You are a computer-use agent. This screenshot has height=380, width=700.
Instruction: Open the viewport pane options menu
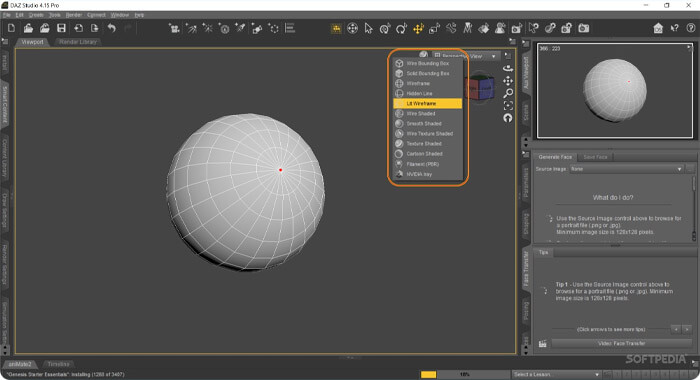coord(512,42)
